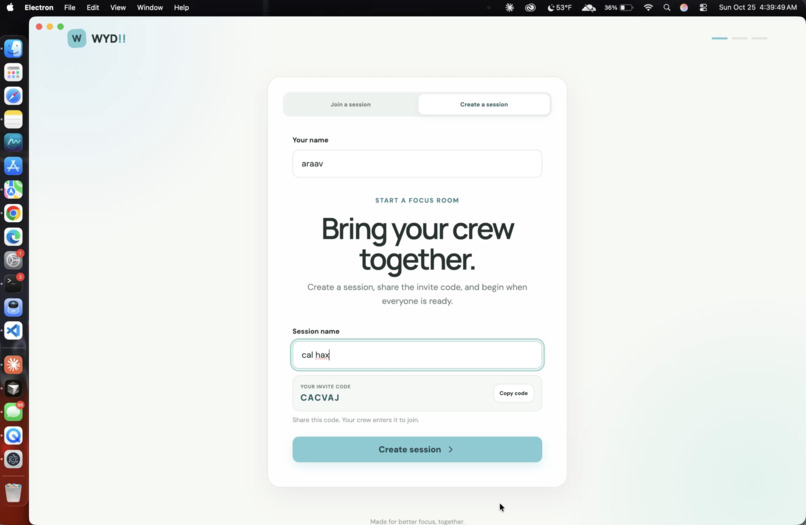Open Finder from the dock

(13, 49)
